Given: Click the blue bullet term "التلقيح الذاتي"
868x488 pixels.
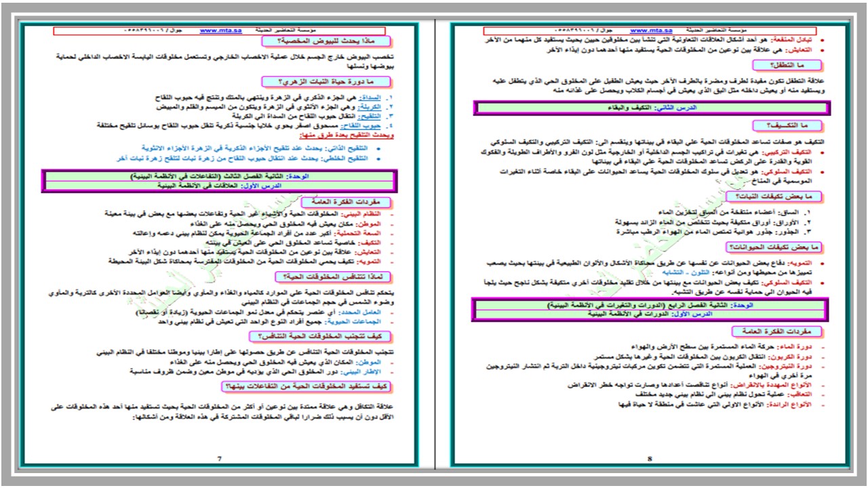Looking at the screenshot, I should click(x=349, y=148).
